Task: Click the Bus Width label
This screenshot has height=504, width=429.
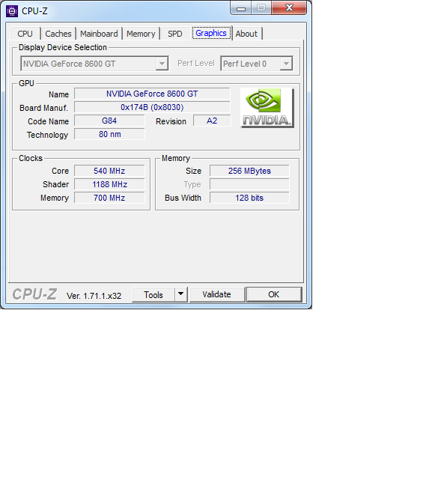Action: point(183,198)
